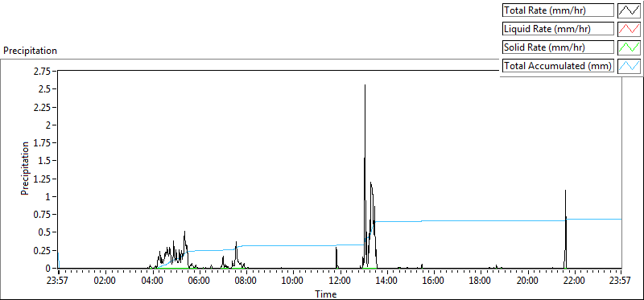Image resolution: width=644 pixels, height=300 pixels.
Task: Click the Total Rate plot line icon
Action: pyautogui.click(x=630, y=10)
